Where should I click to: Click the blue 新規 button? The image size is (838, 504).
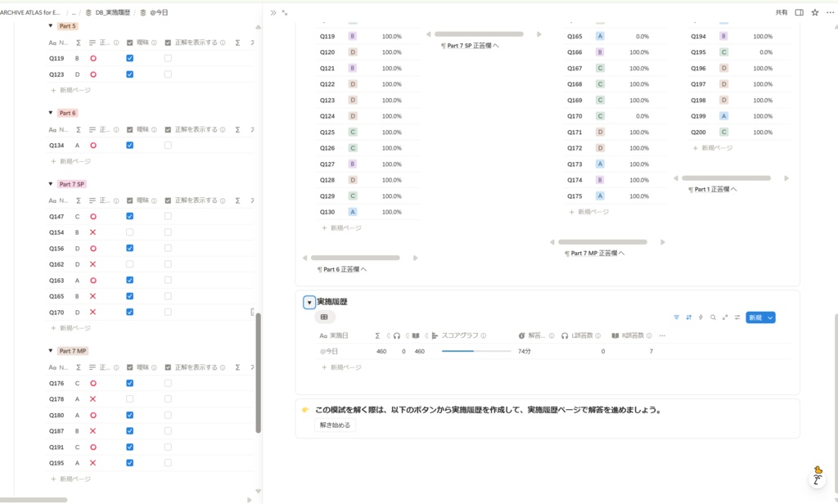click(x=755, y=317)
